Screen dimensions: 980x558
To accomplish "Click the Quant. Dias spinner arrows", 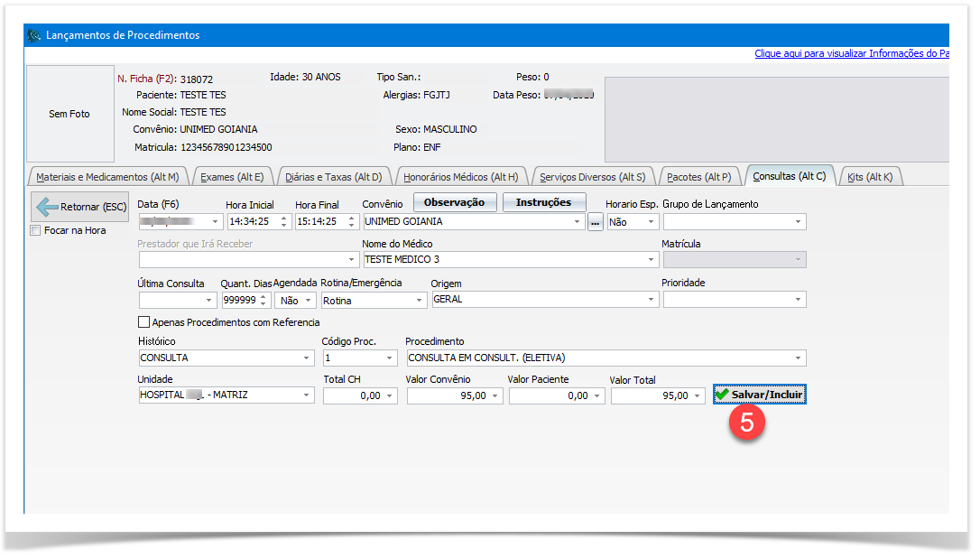I will coord(263,301).
